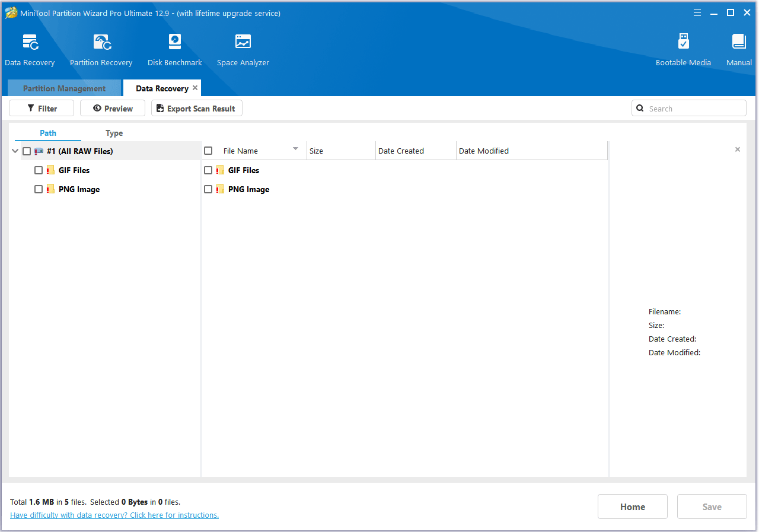Check PNG Image box in file list
This screenshot has height=532, width=759.
click(208, 189)
